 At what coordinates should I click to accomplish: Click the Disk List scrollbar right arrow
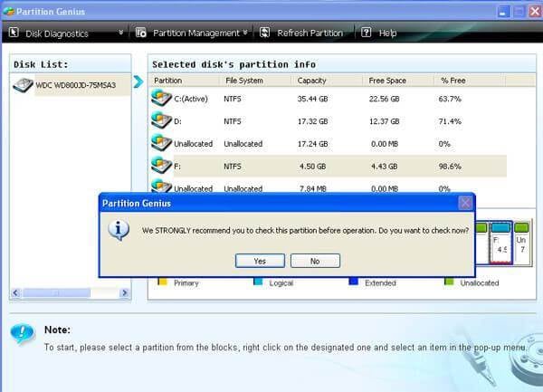pos(125,293)
